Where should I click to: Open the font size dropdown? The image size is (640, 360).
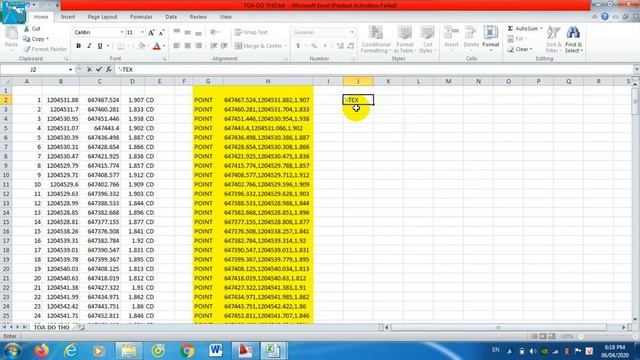coord(142,32)
